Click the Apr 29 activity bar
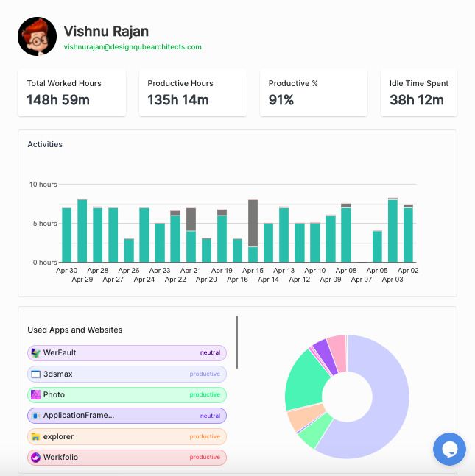475x476 pixels. tap(82, 231)
